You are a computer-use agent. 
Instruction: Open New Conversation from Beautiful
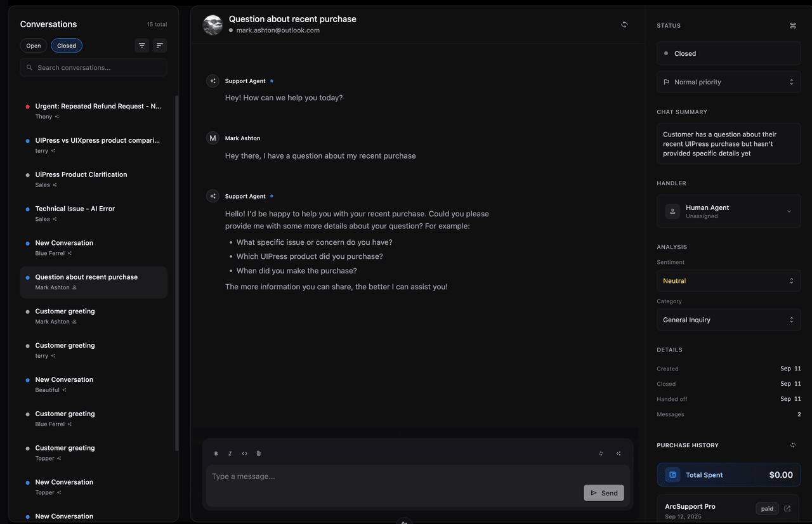pyautogui.click(x=94, y=385)
